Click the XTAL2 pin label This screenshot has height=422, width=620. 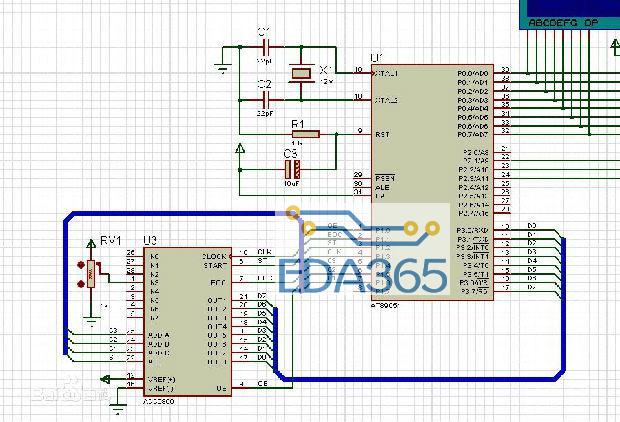(386, 100)
